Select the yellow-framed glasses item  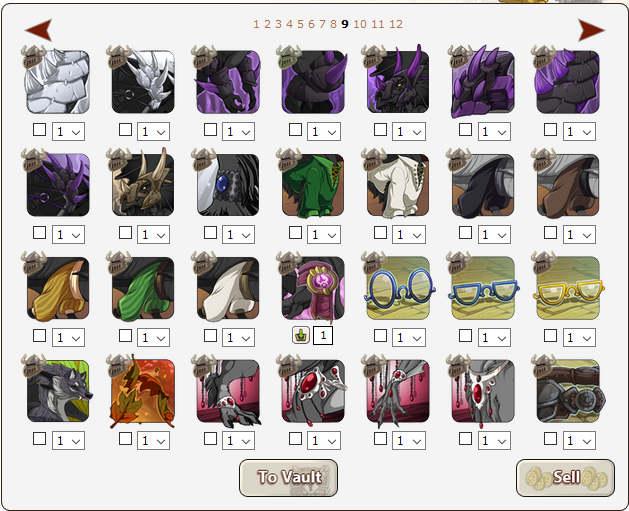pyautogui.click(x=568, y=288)
